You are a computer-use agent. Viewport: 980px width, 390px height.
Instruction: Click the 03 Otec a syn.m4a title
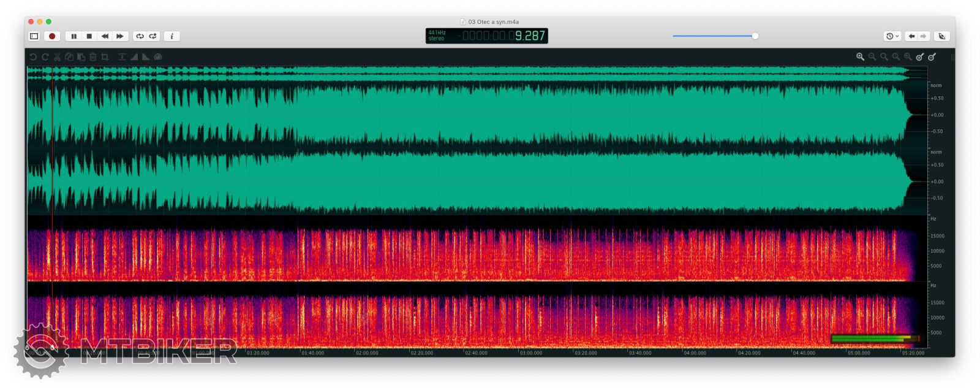coord(493,21)
